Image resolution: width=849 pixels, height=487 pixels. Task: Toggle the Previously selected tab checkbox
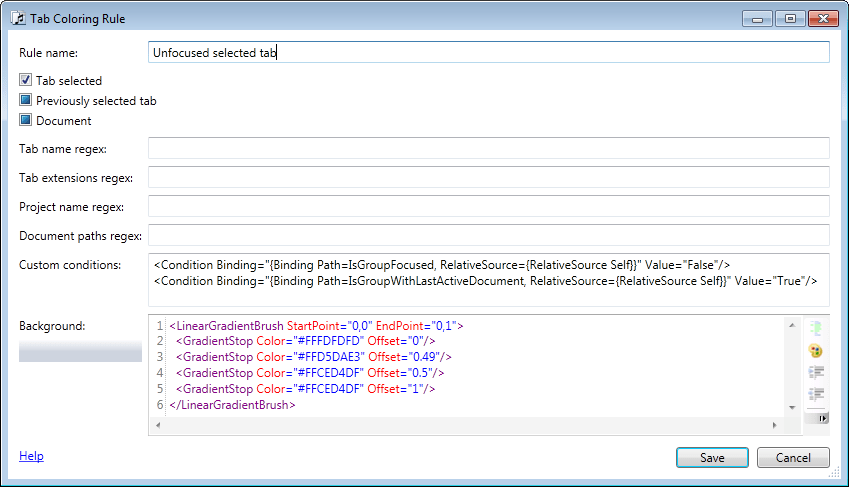point(26,100)
